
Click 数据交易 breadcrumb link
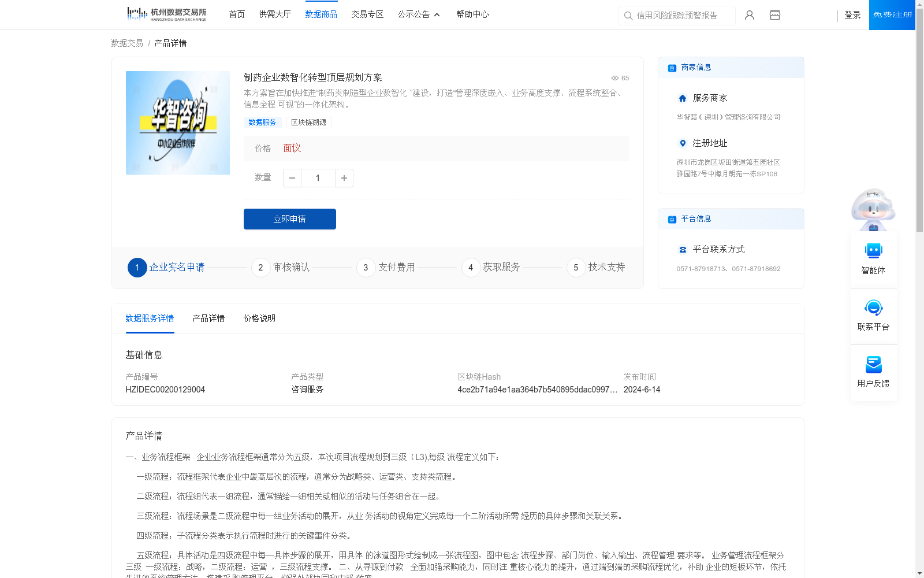pyautogui.click(x=127, y=43)
